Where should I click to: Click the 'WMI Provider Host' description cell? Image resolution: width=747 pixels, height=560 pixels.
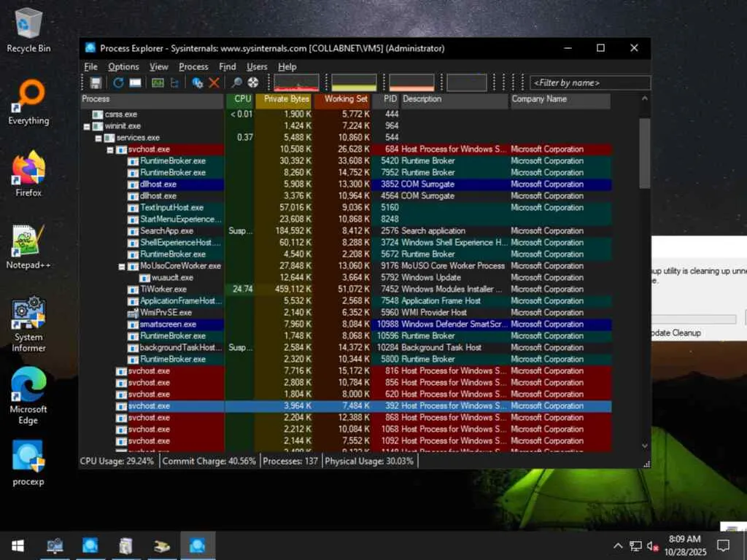point(433,312)
